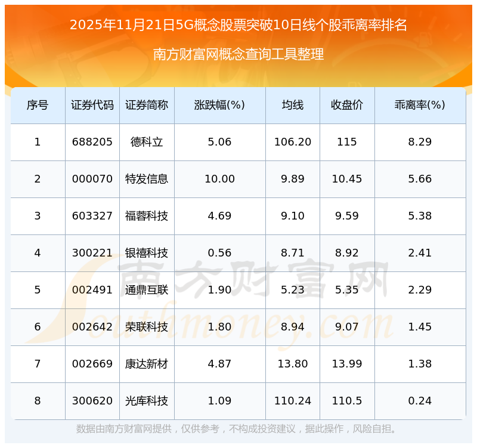Click the '证券简称' column header
477x448 pixels.
(x=147, y=106)
